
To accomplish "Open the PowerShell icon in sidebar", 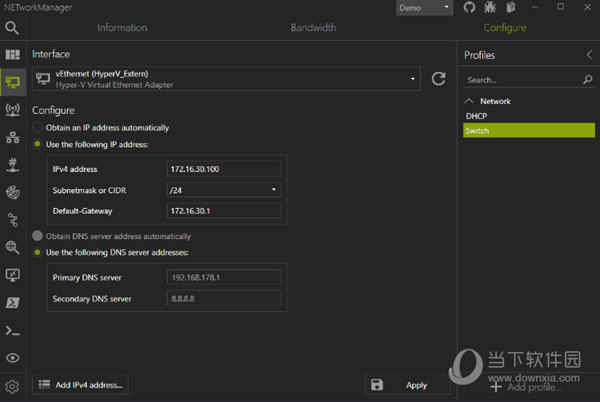I will tap(12, 302).
